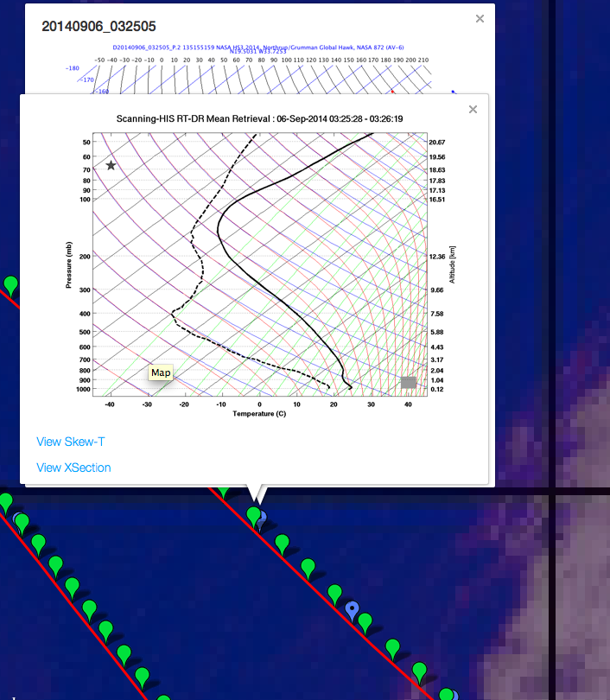Click the Temperature (C) axis label

pyautogui.click(x=259, y=414)
